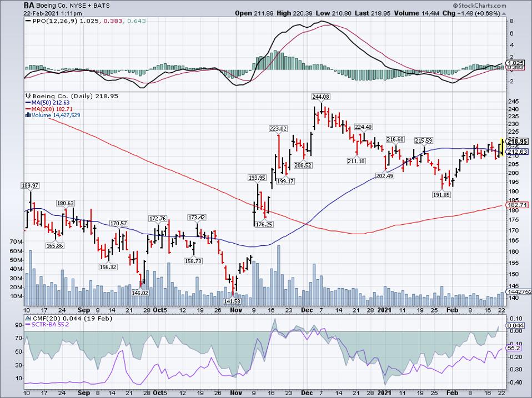Click the Volume 14.4M header value
The image size is (532, 398).
pyautogui.click(x=417, y=13)
